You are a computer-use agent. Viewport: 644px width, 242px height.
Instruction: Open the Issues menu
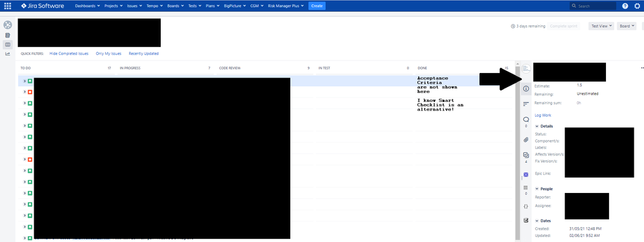[135, 6]
